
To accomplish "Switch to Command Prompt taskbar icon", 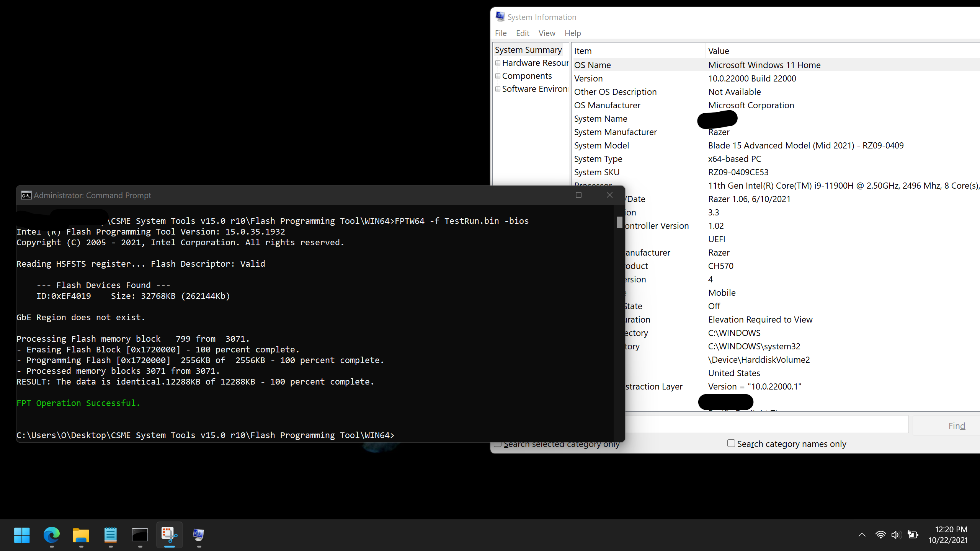I will pos(140,535).
